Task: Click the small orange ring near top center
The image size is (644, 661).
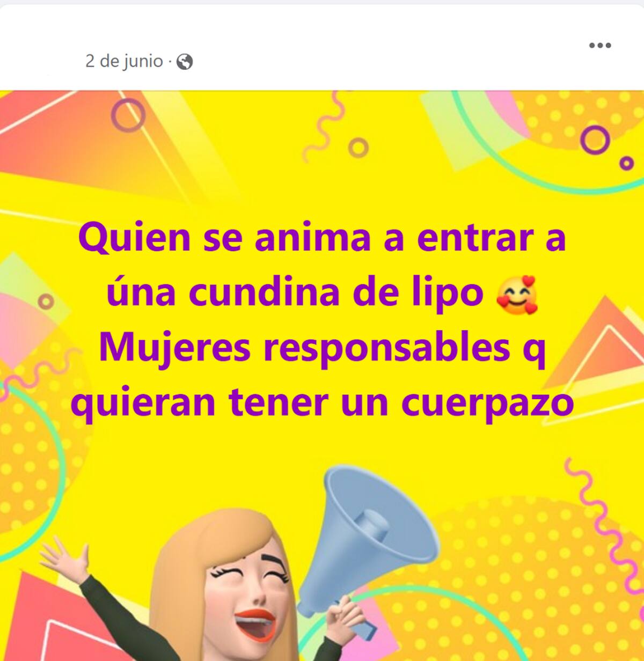Action: pyautogui.click(x=358, y=146)
